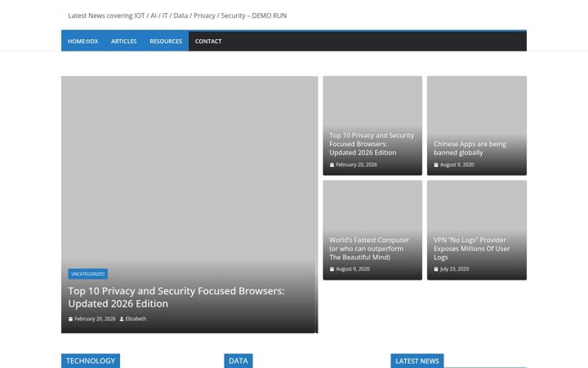Viewport: 588px width, 368px height.
Task: Click calendar icon in Chinese Apps card
Action: (436, 165)
